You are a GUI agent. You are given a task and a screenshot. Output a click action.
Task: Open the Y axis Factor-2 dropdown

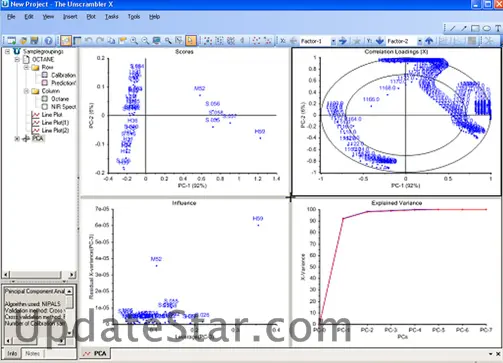(420, 41)
